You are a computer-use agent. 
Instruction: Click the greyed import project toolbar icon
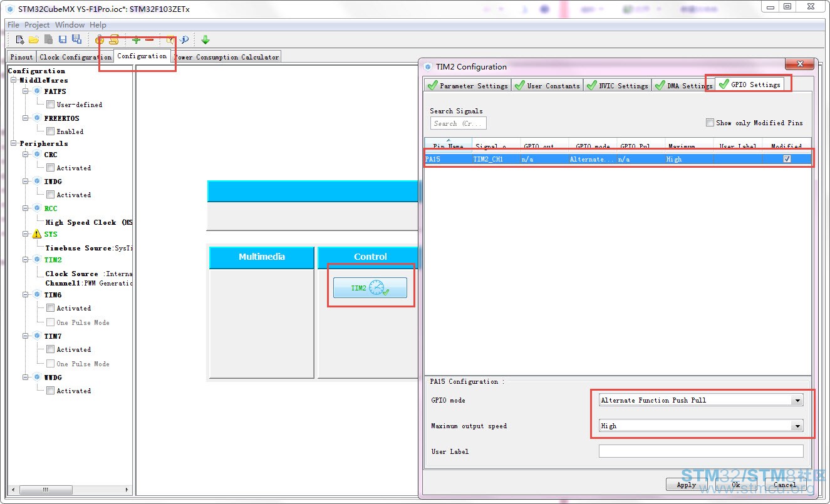(48, 39)
